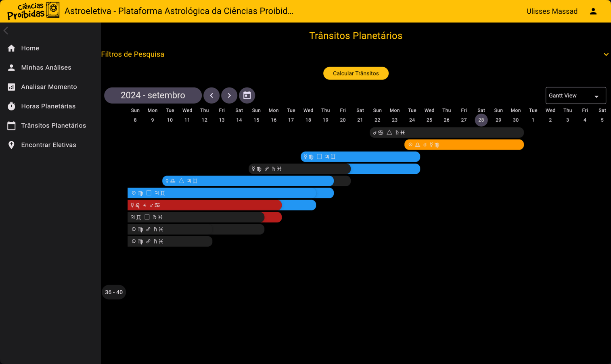This screenshot has width=611, height=364.
Task: Open the calendar date picker icon
Action: (x=247, y=96)
